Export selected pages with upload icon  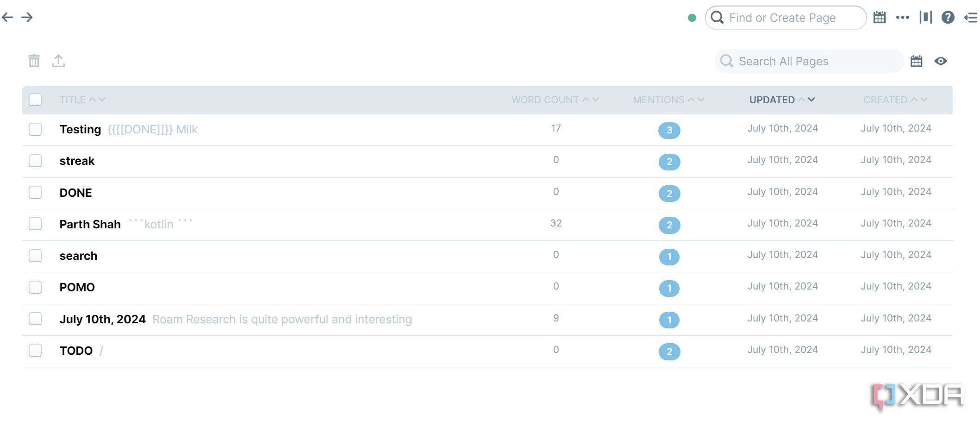coord(58,61)
